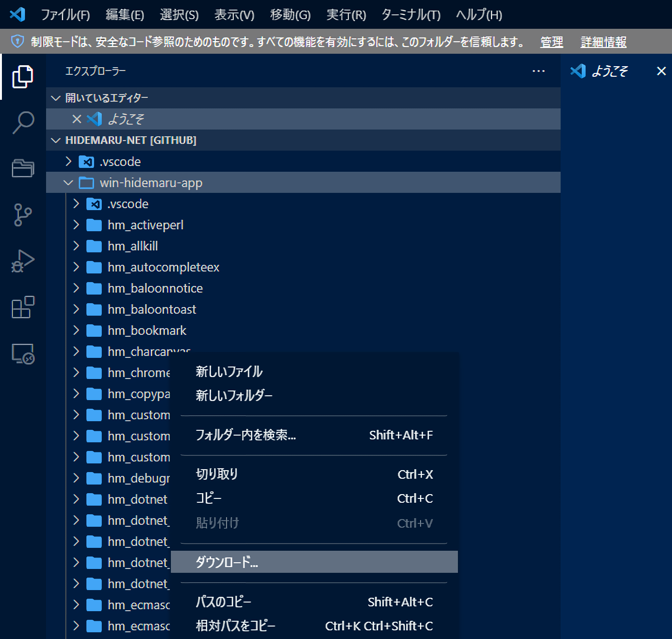
Task: Click the 管理 link in banner
Action: 551,42
